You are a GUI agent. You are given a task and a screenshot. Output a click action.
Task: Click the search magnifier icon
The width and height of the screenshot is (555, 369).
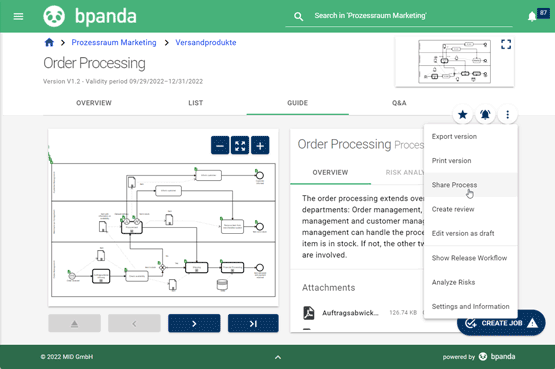298,16
